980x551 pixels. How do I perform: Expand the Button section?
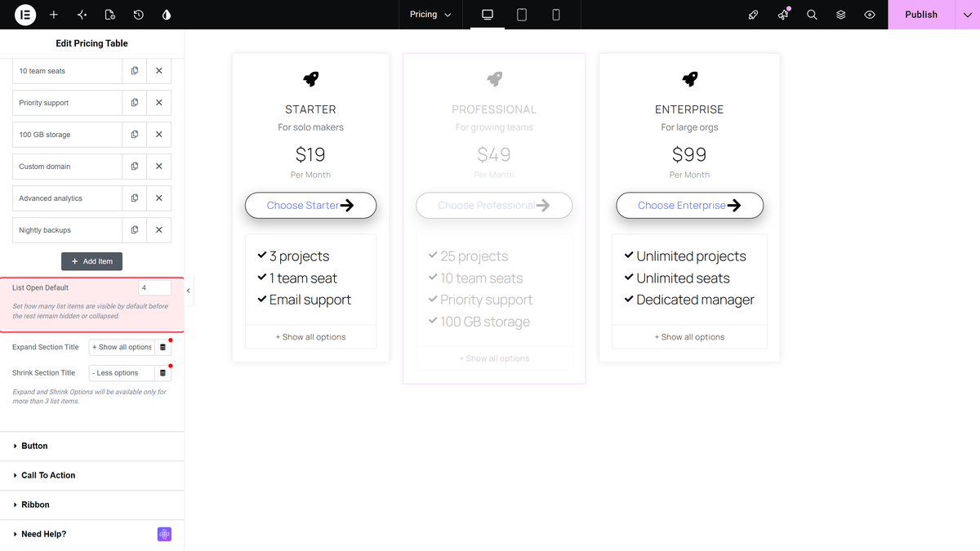92,446
